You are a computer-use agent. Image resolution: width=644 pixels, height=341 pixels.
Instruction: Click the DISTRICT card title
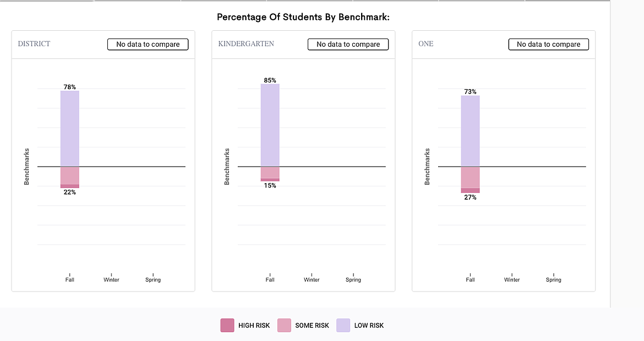(x=34, y=44)
